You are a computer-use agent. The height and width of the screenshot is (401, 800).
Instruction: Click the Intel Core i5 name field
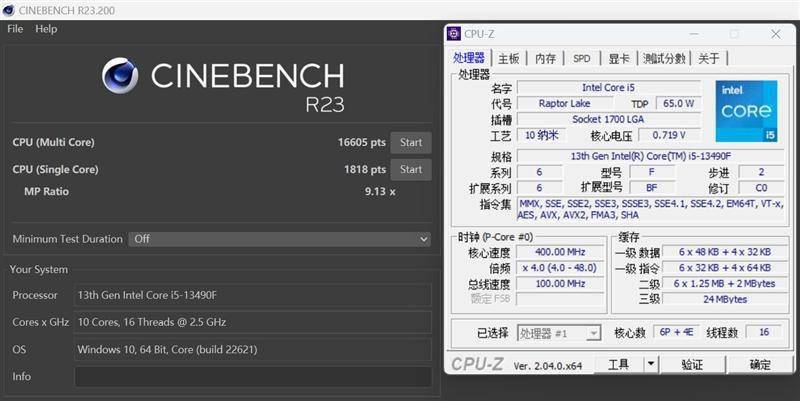click(x=608, y=88)
